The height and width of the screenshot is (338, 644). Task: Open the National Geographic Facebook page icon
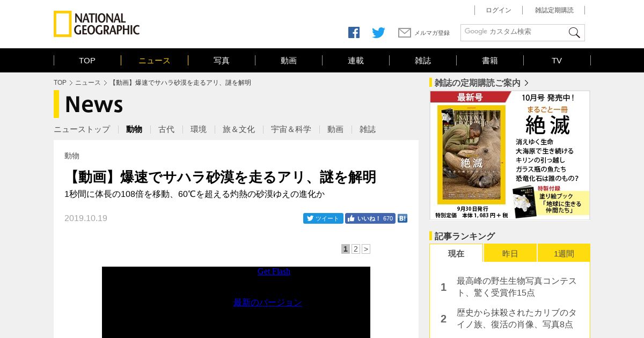click(x=354, y=33)
